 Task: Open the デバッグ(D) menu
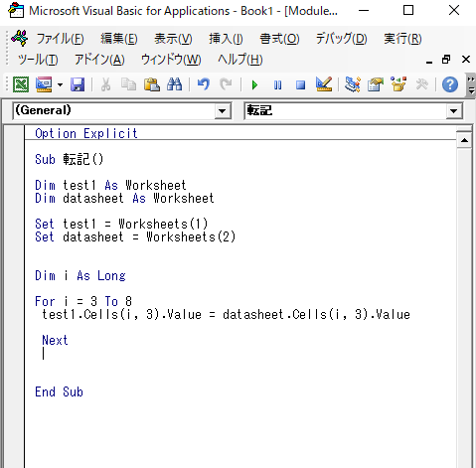click(x=341, y=39)
